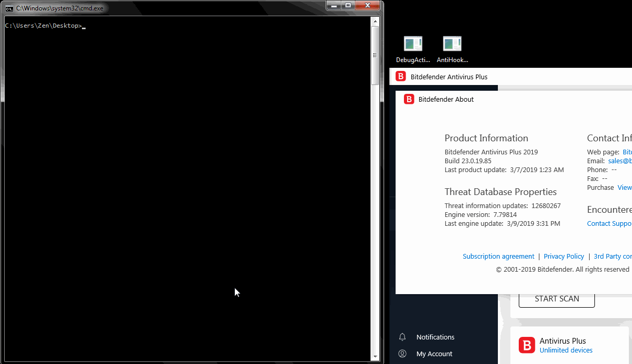The image size is (632, 364).
Task: Open the Subscription agreement link
Action: coord(498,257)
